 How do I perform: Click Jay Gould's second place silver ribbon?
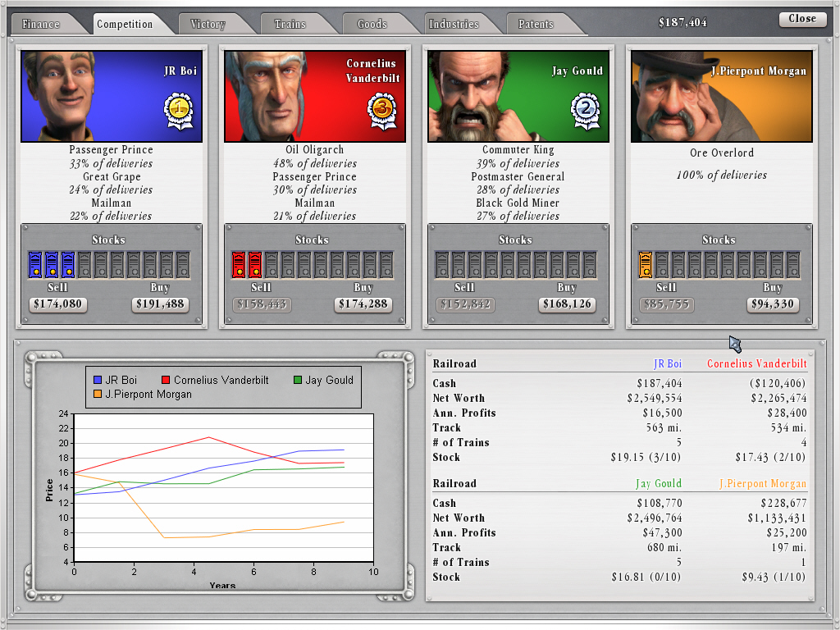point(585,111)
